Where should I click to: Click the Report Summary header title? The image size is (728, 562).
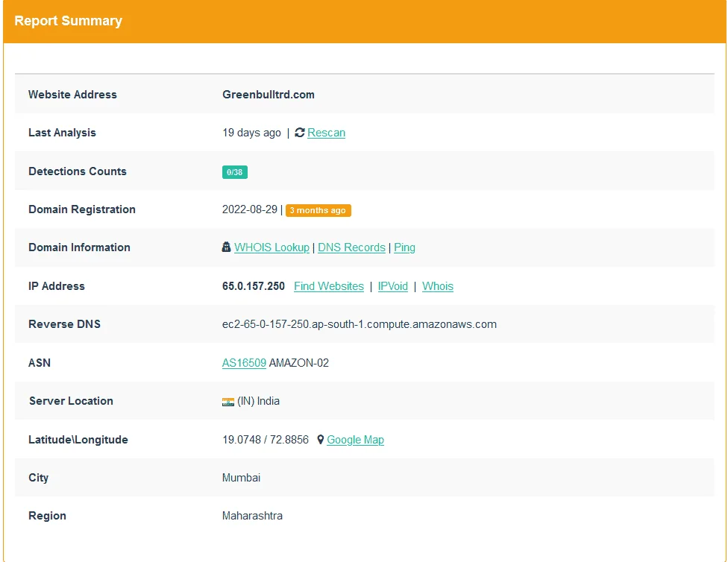click(x=69, y=21)
